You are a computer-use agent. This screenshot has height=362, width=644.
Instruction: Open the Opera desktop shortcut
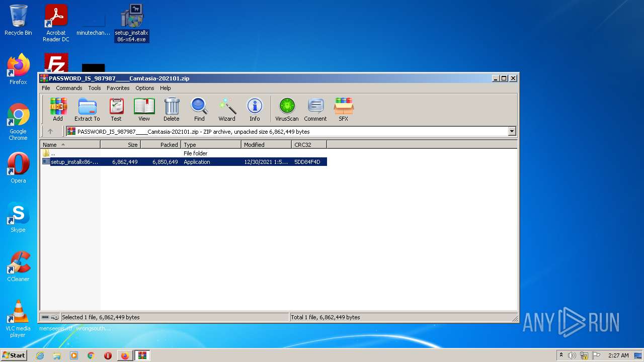tap(18, 168)
